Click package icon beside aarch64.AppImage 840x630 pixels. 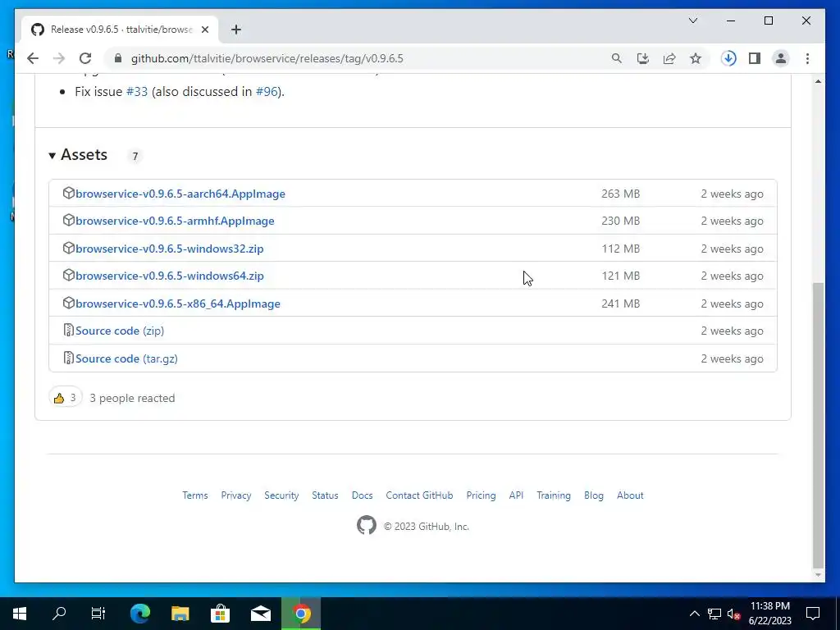click(68, 193)
